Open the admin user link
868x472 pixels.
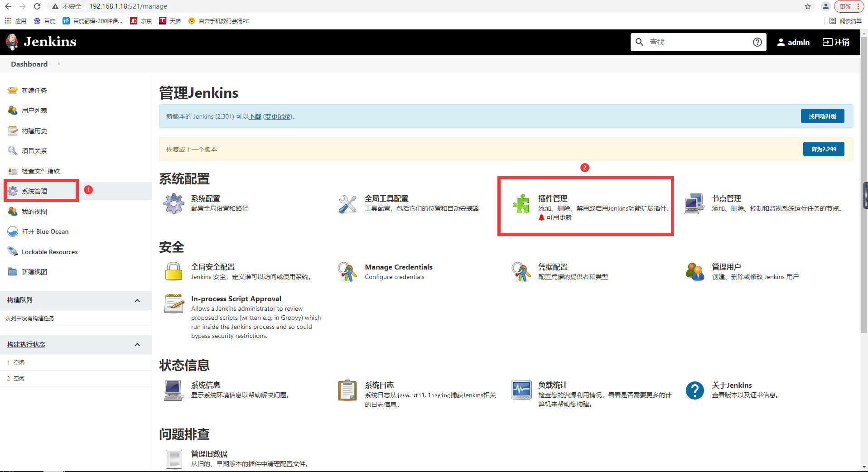(793, 42)
